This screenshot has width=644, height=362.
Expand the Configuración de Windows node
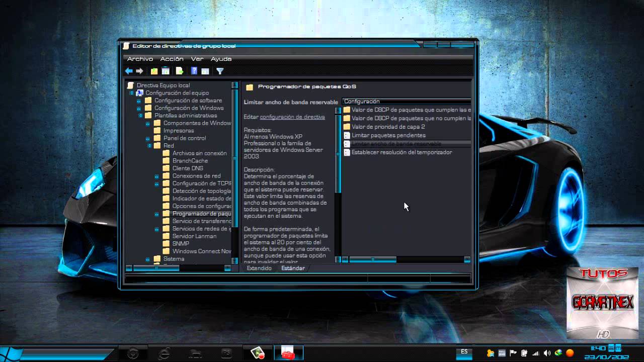pyautogui.click(x=139, y=108)
